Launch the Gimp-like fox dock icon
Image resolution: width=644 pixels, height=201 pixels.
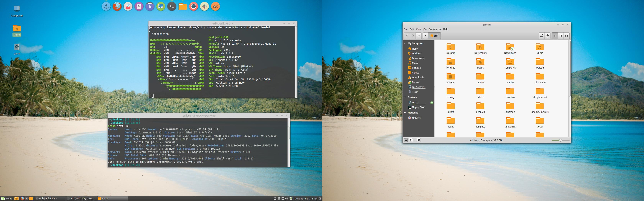(215, 7)
